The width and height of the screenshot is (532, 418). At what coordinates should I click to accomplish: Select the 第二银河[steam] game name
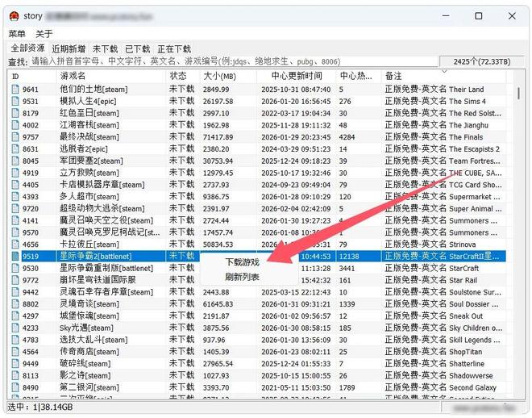[89, 387]
